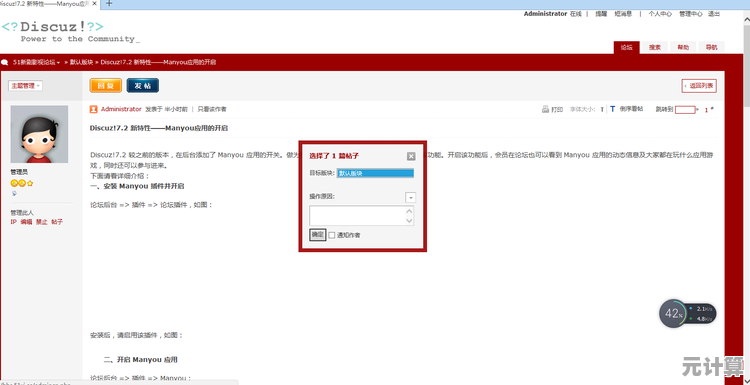Click the 跳转到 floor number input
This screenshot has width=750, height=385.
pos(684,110)
